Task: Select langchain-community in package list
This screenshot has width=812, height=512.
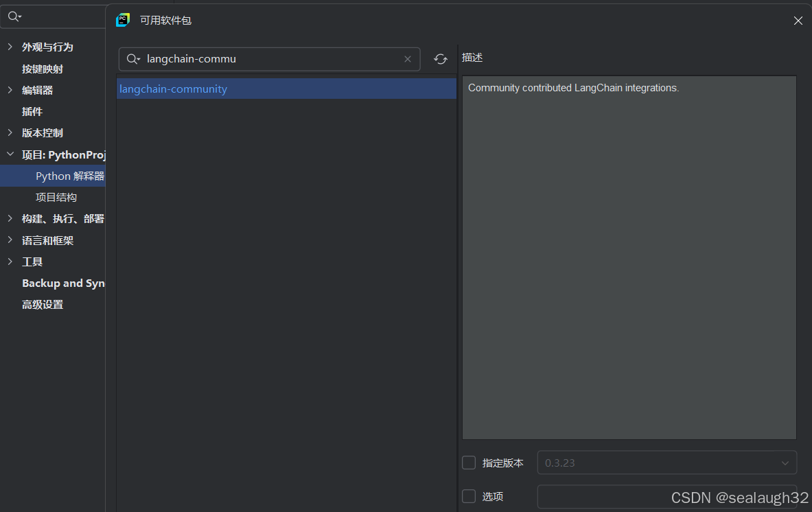Action: (286, 89)
